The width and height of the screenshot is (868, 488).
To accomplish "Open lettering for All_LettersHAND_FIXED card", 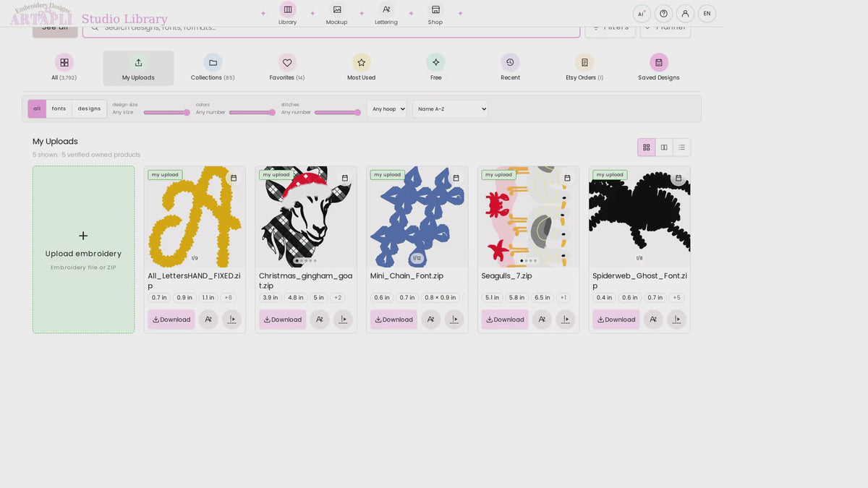I will (208, 320).
